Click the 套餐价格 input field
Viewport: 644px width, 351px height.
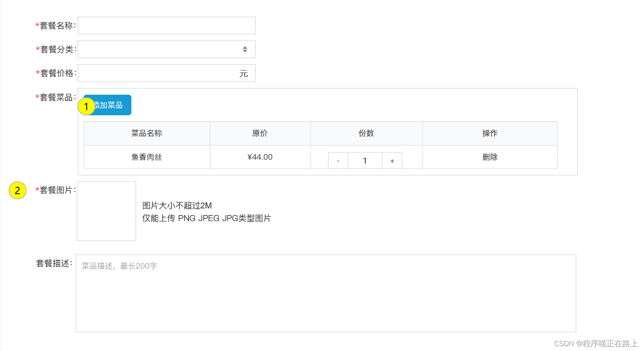[x=167, y=73]
